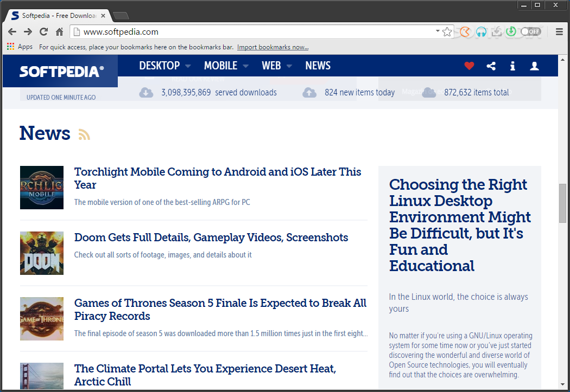Click the green circular download extension icon
Screen dimensions: 570x392
(511, 31)
